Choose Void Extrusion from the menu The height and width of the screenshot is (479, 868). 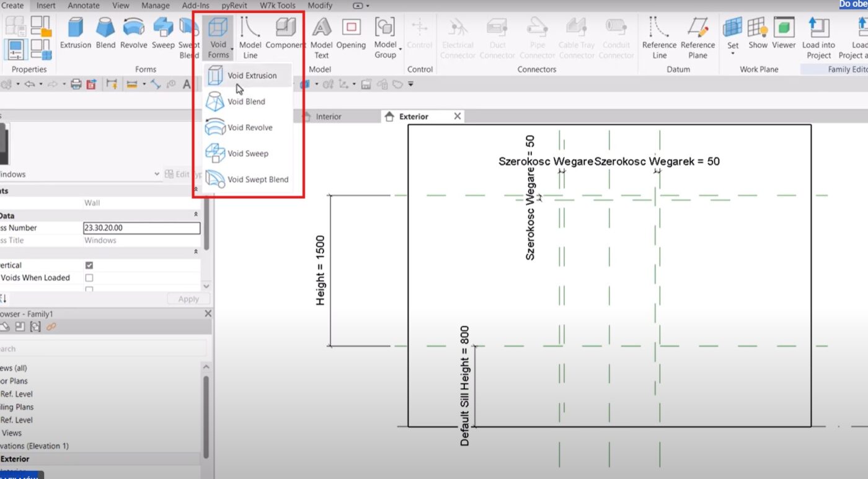click(x=252, y=76)
